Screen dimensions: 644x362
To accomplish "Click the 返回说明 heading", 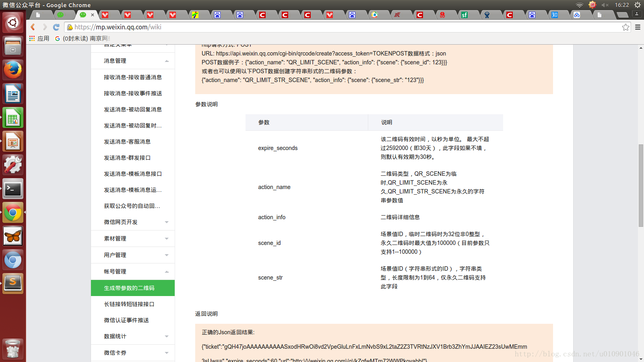I will pos(206,314).
